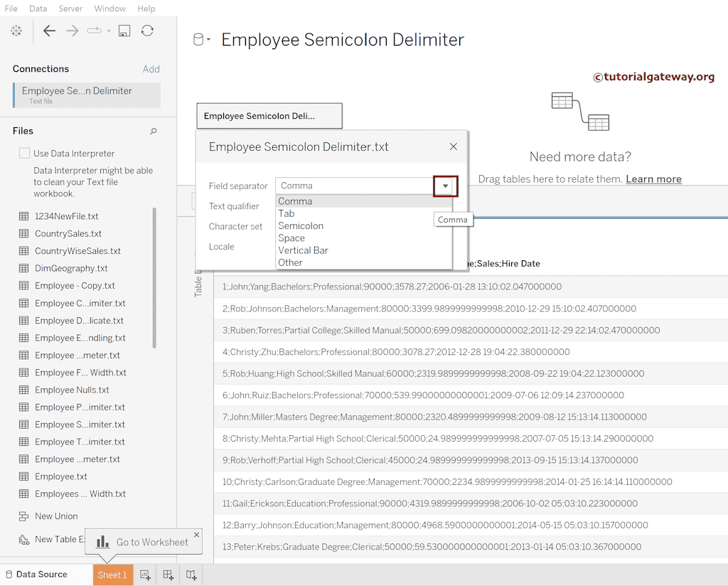Create a story using the New Story icon
728x586 pixels.
pyautogui.click(x=191, y=575)
